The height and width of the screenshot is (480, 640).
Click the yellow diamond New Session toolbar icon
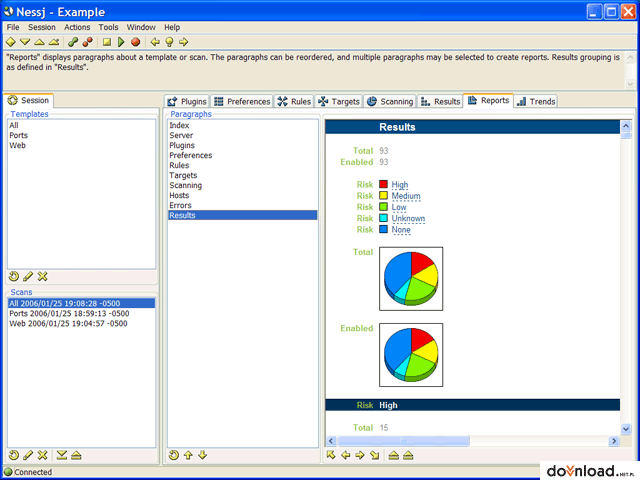[11, 42]
